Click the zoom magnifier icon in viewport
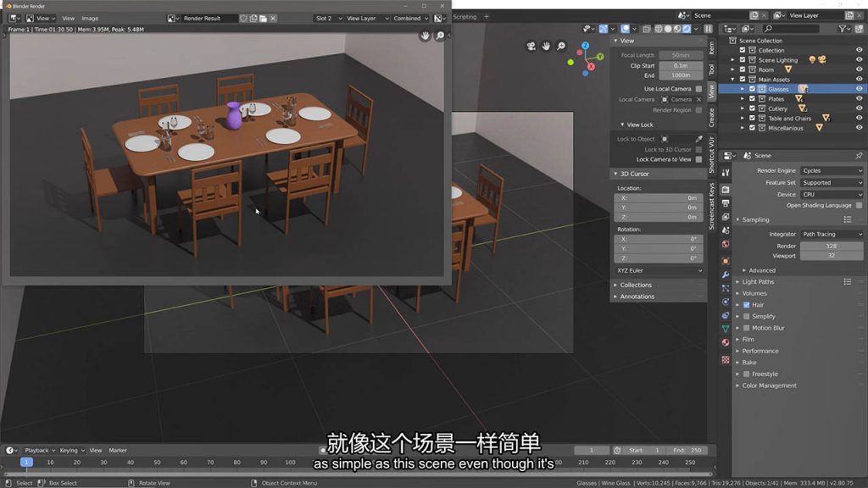This screenshot has height=488, width=868. point(562,46)
